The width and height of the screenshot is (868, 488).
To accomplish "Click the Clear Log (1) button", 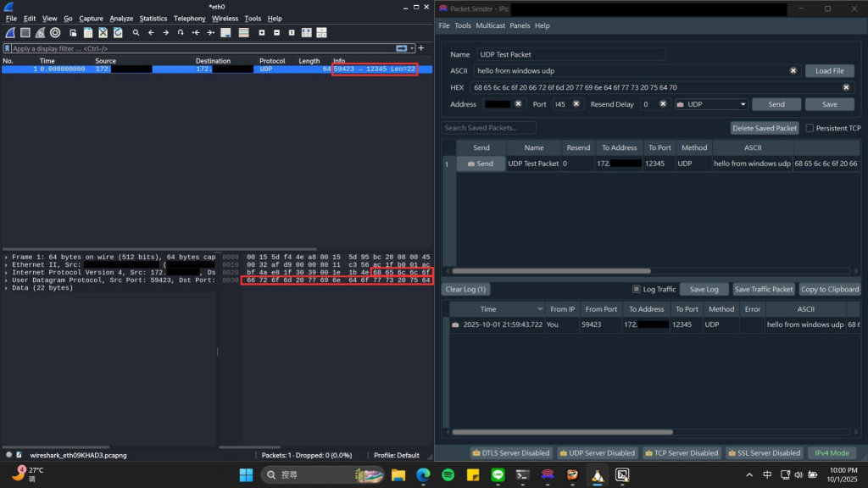I will (x=465, y=289).
